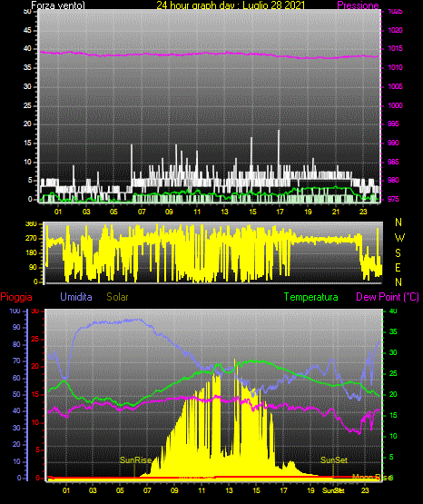Click the red rain axis value 15
Image resolution: width=423 pixels, height=504 pixels.
34,394
